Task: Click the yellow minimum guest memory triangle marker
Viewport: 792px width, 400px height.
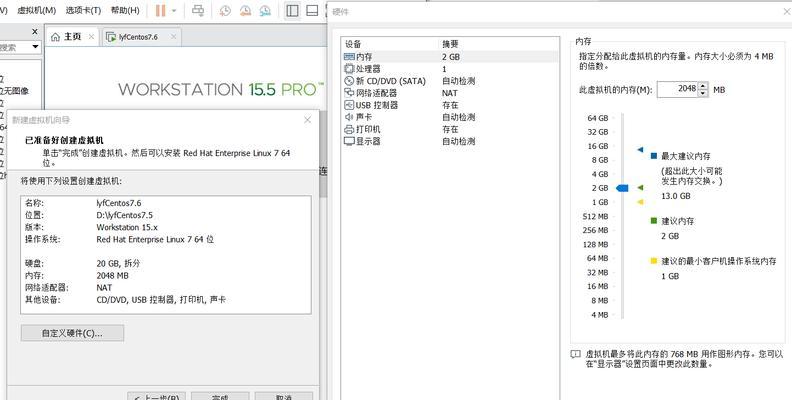Action: pyautogui.click(x=640, y=202)
